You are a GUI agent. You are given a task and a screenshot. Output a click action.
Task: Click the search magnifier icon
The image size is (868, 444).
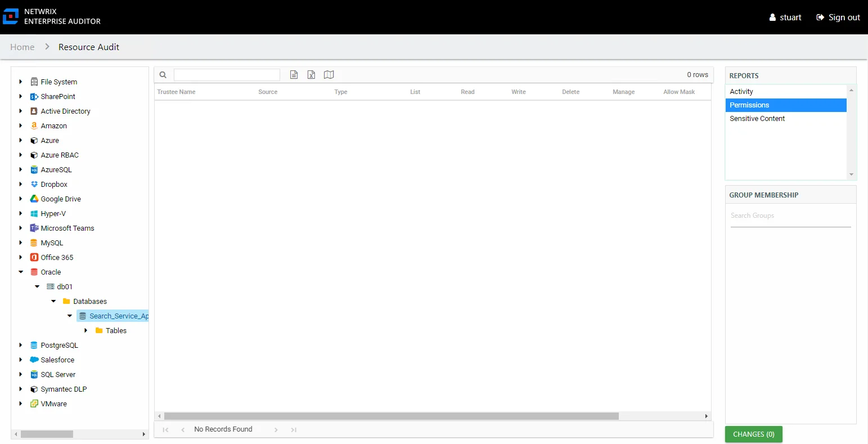pos(163,75)
